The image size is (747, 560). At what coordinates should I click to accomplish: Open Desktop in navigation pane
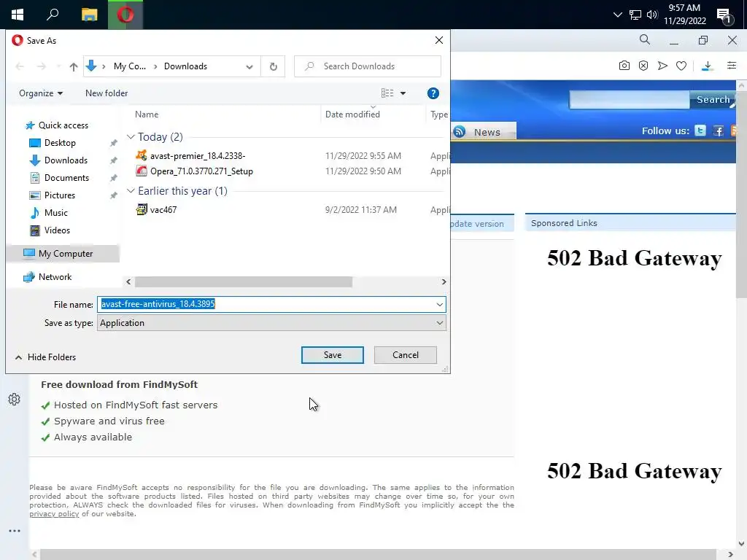[x=60, y=143]
